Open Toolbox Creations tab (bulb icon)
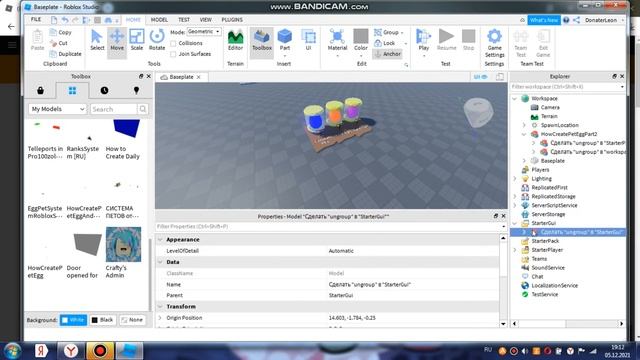Viewport: 640px width, 360px height. coord(136,91)
